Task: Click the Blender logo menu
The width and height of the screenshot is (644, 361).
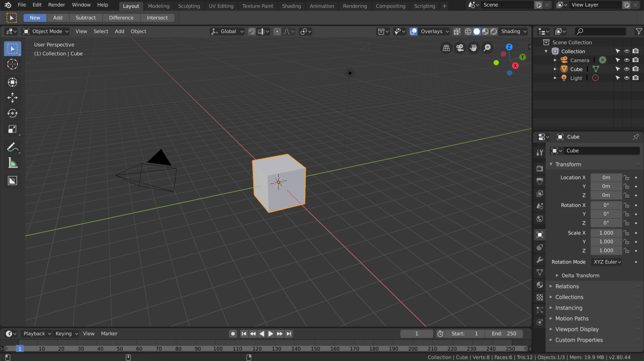Action: [x=8, y=5]
